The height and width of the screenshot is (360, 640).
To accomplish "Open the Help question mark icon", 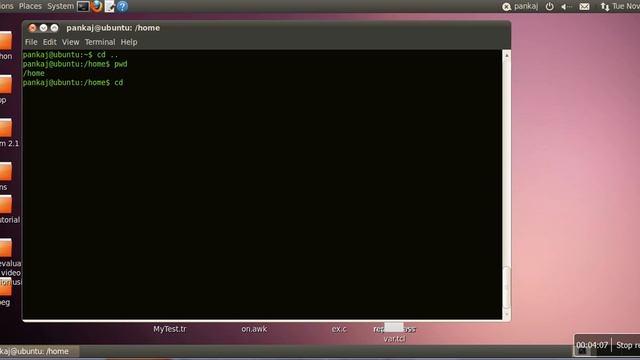I will [122, 6].
